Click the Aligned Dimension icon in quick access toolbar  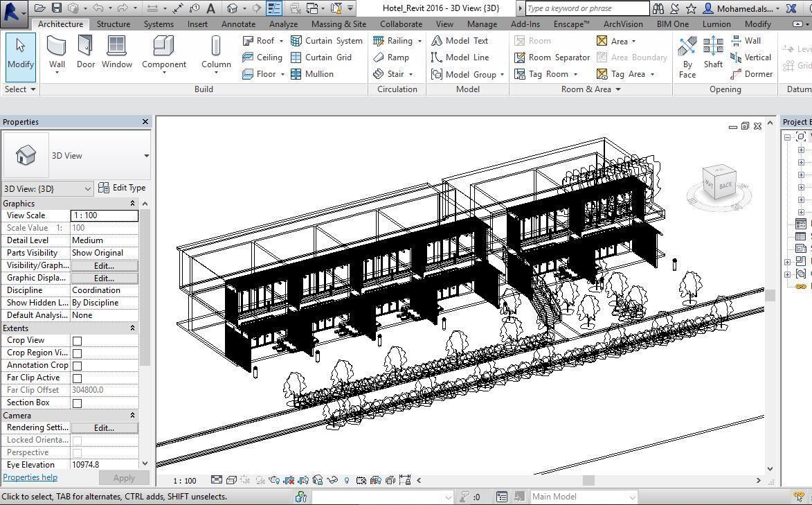(178, 8)
